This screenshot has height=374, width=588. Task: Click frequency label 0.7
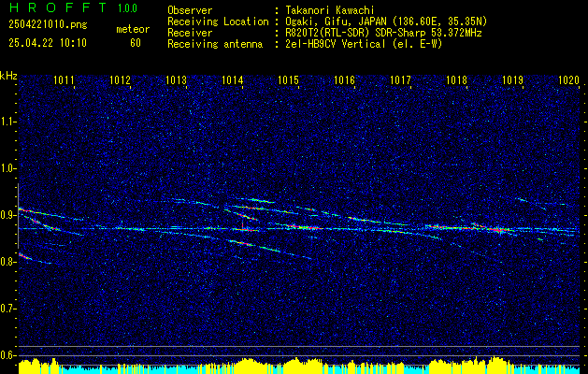point(7,309)
